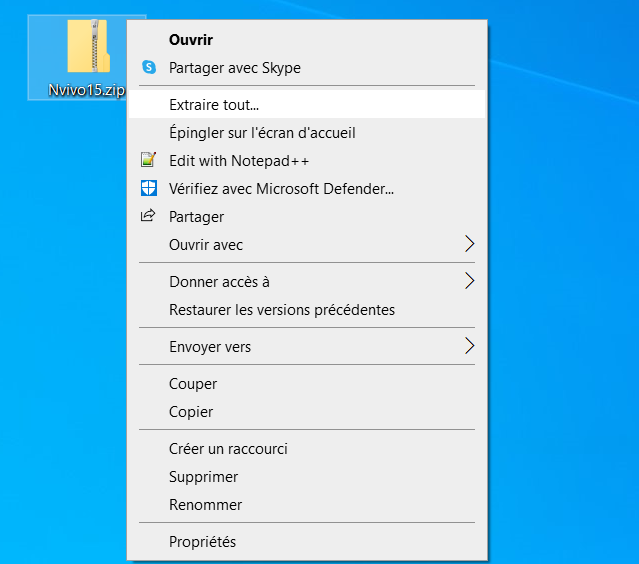The height and width of the screenshot is (564, 639).
Task: Open Propriétés of Nvivo15.zip
Action: (202, 542)
